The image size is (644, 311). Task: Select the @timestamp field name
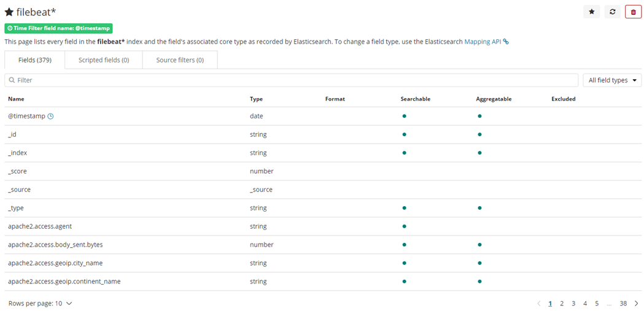(x=26, y=116)
